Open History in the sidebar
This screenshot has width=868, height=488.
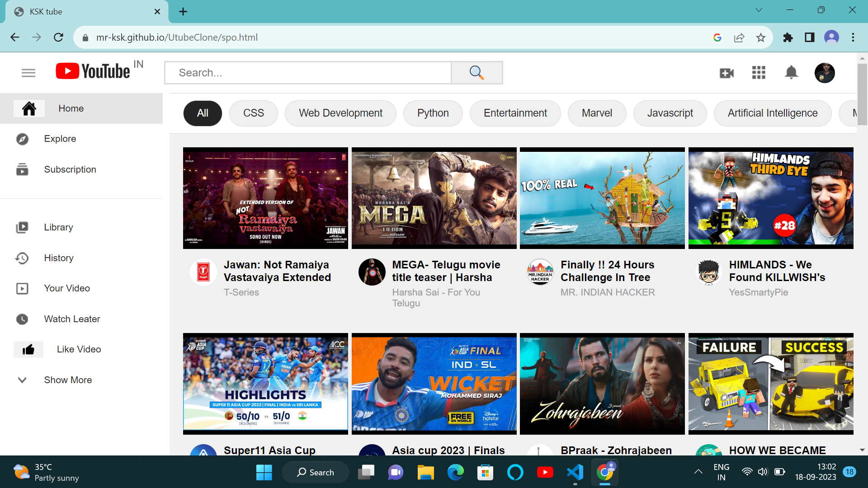(x=58, y=258)
